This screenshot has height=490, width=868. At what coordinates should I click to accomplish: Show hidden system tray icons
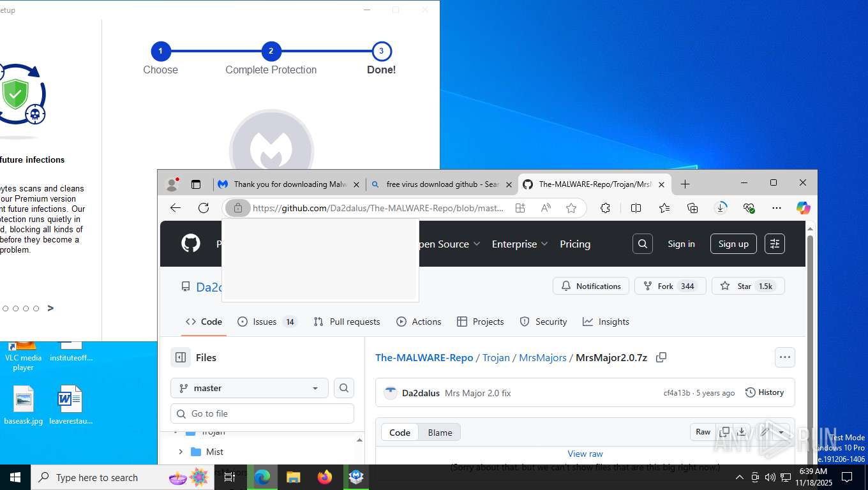739,477
